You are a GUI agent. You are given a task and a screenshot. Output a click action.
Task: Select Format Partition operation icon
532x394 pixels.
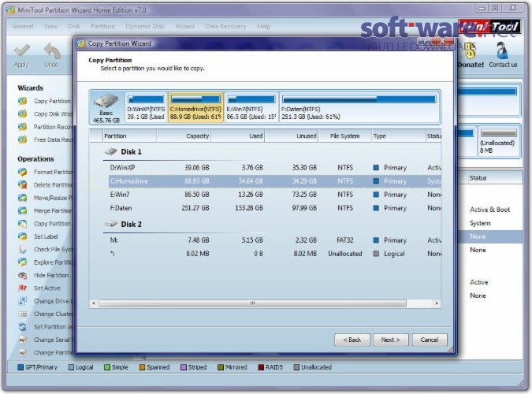tap(22, 172)
